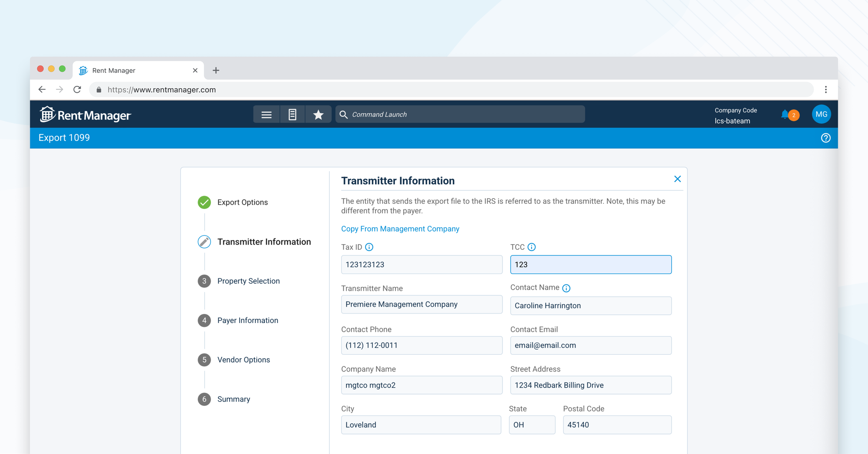Open the notifications bell

[x=785, y=114]
